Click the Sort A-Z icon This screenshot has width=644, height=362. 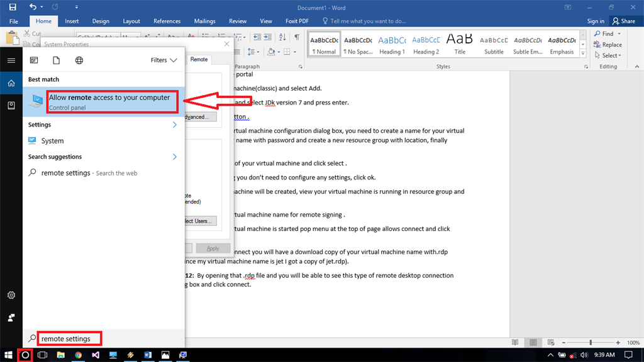tap(282, 37)
